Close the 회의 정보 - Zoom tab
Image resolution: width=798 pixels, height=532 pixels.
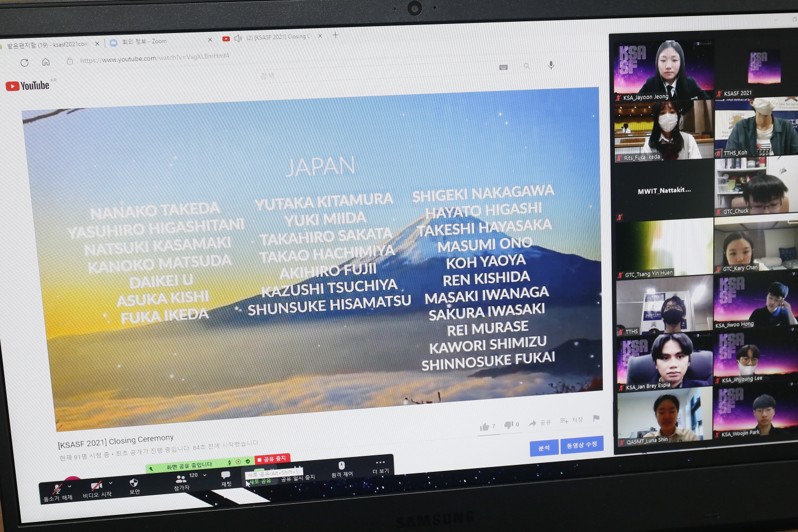pos(210,39)
